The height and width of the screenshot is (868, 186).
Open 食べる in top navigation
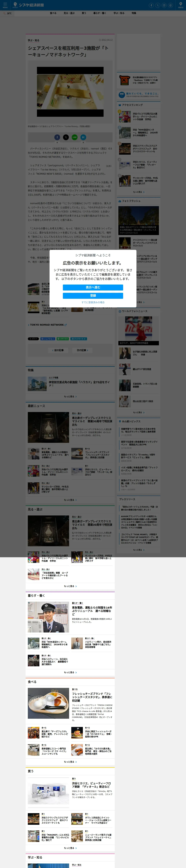(53, 13)
